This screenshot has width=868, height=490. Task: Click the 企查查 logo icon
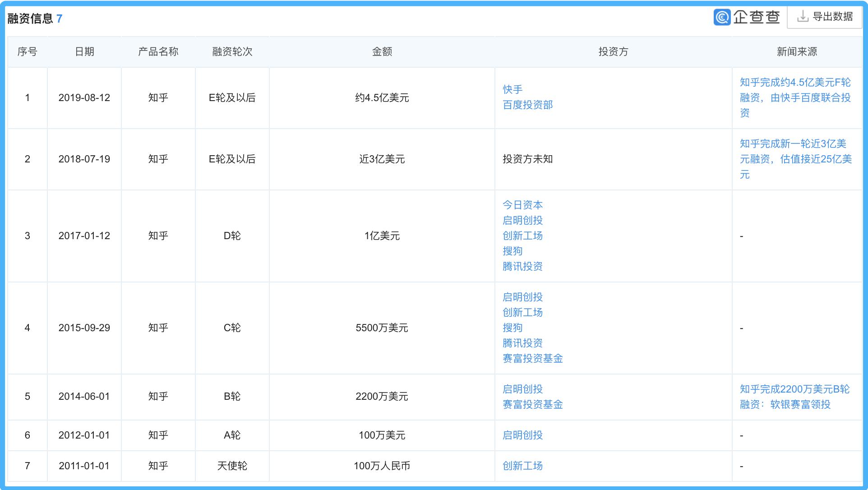[722, 17]
